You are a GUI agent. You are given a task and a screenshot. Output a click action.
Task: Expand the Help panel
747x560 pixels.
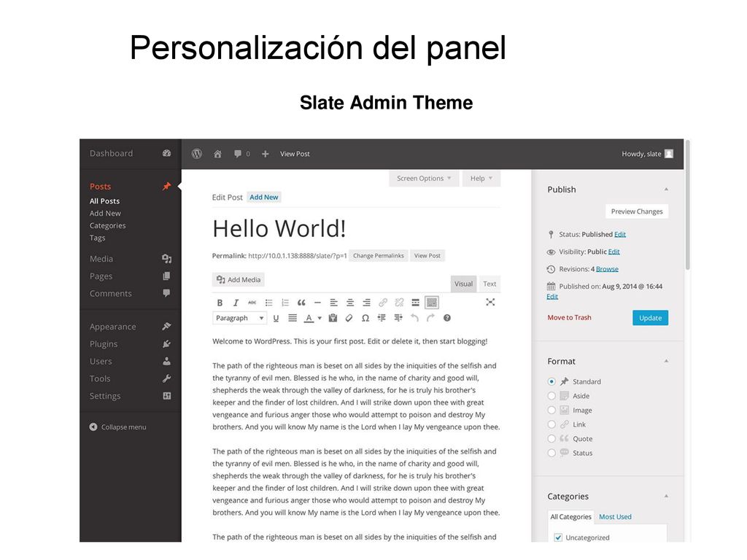click(481, 178)
